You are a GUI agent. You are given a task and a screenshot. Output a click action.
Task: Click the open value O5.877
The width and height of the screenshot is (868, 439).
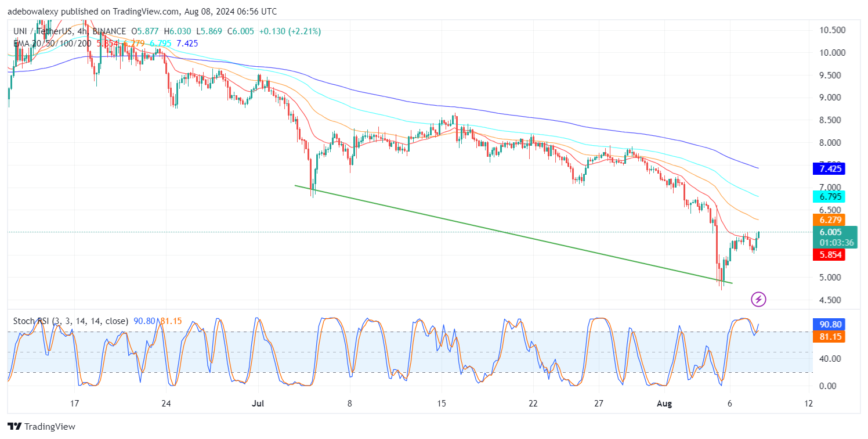144,31
